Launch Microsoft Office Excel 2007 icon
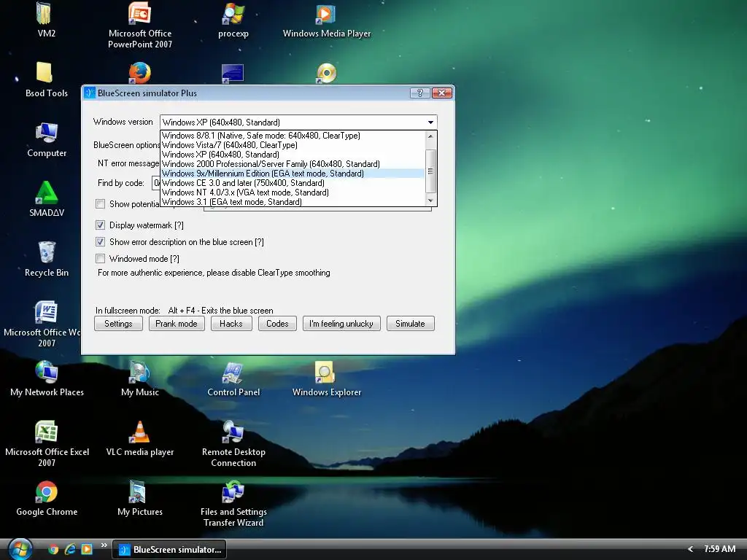Image resolution: width=747 pixels, height=560 pixels. (46, 444)
